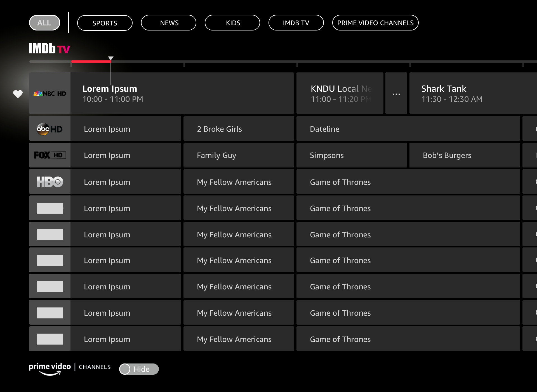Click the IMDb TV logo heading

pos(50,49)
